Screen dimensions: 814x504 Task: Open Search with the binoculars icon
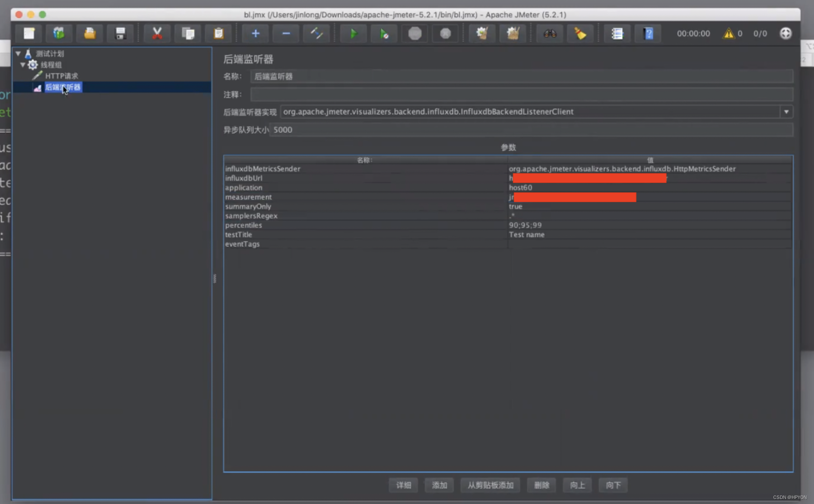550,33
